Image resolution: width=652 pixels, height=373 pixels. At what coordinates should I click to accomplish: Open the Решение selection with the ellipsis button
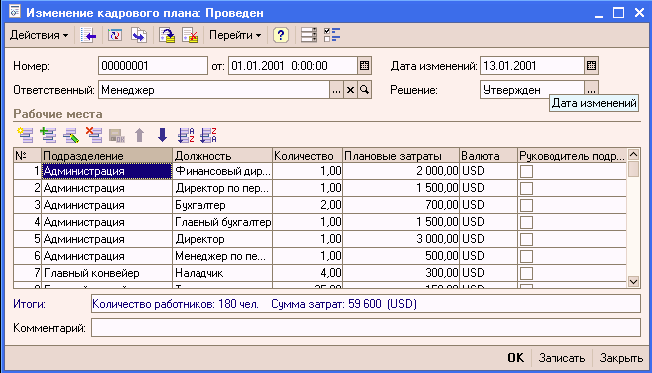591,89
